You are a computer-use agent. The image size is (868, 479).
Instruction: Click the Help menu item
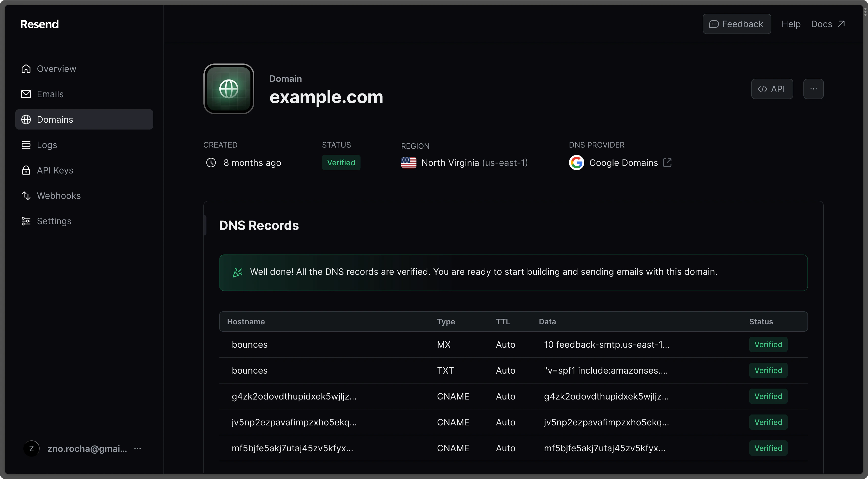point(791,24)
